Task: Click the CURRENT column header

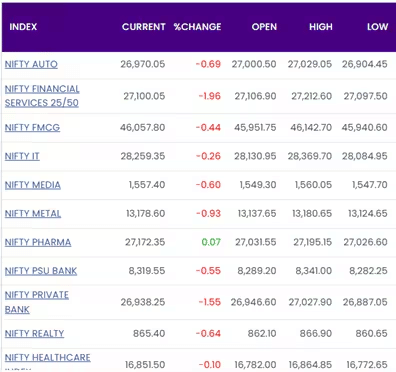Action: 144,27
